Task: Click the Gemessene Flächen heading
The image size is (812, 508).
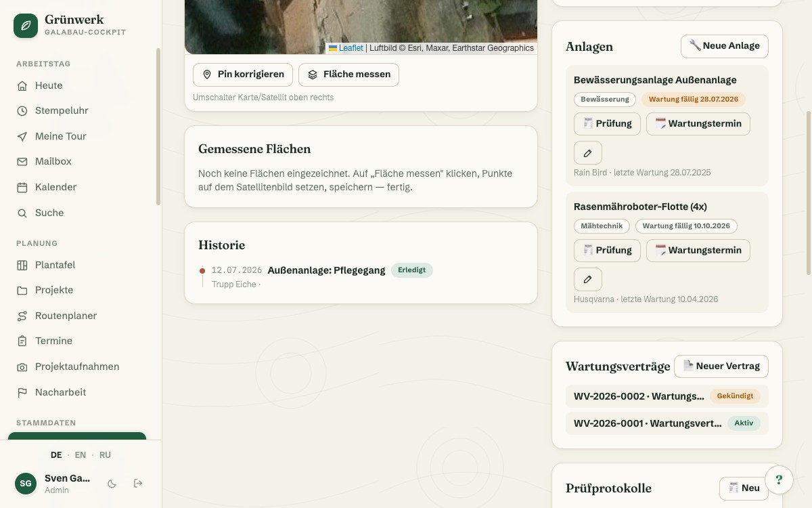Action: (254, 149)
